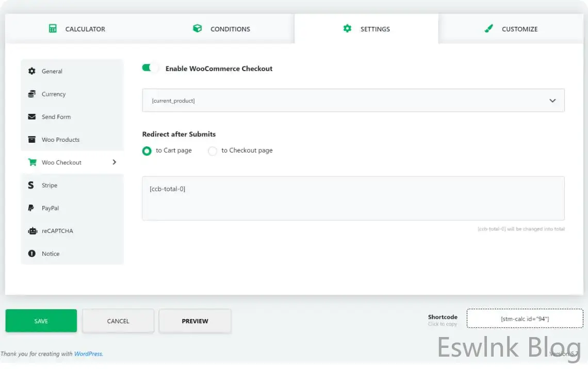Select the PayPal logo icon
Image resolution: width=588 pixels, height=369 pixels.
(x=31, y=208)
